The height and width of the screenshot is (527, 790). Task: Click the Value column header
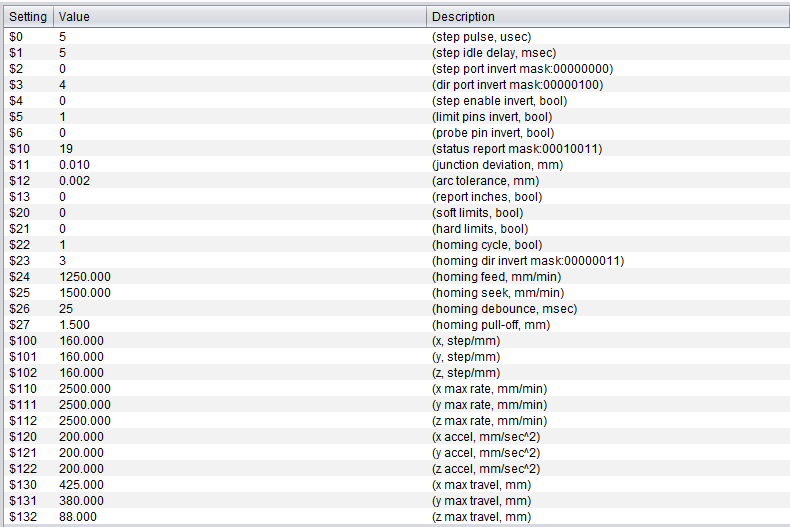(240, 17)
